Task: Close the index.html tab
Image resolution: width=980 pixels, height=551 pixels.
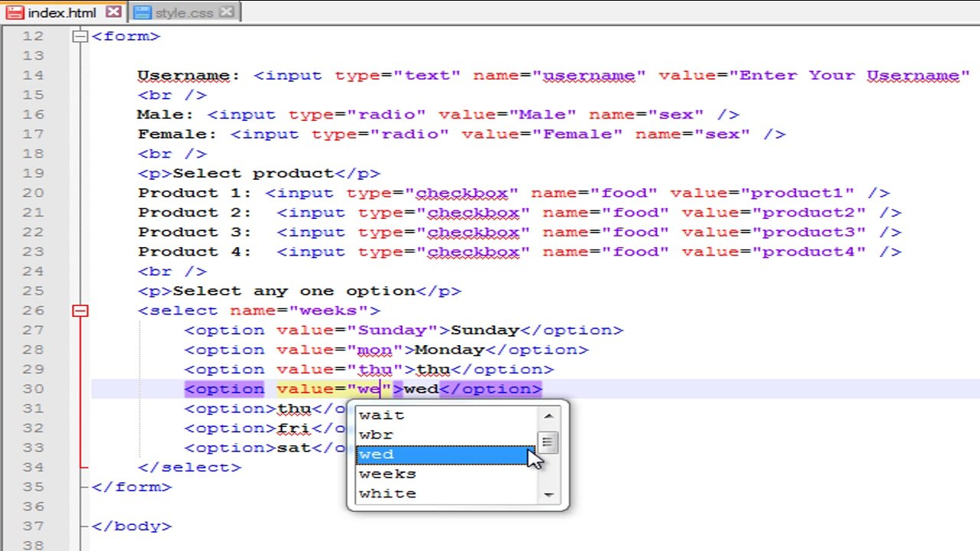Action: click(x=113, y=12)
